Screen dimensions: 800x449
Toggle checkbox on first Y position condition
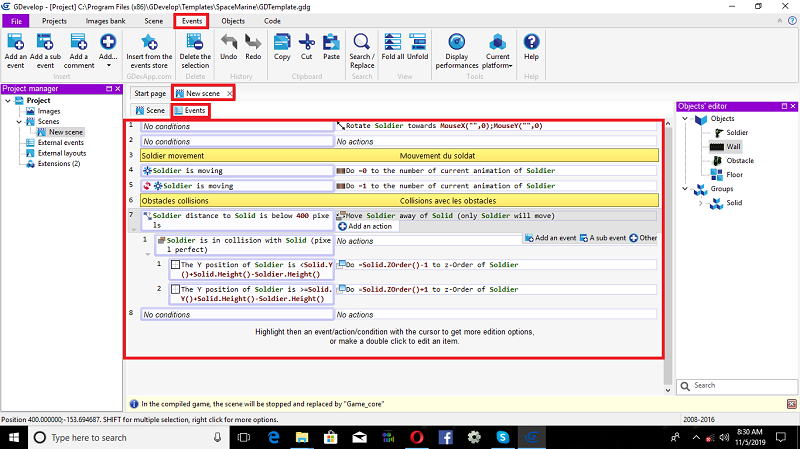pos(176,265)
